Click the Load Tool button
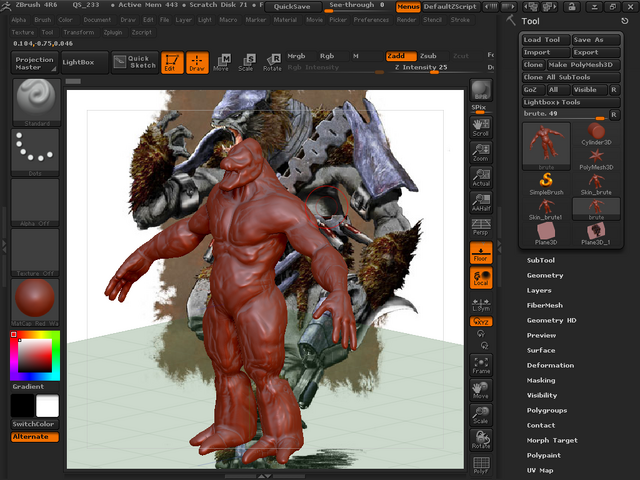Image resolution: width=640 pixels, height=480 pixels. (546, 40)
